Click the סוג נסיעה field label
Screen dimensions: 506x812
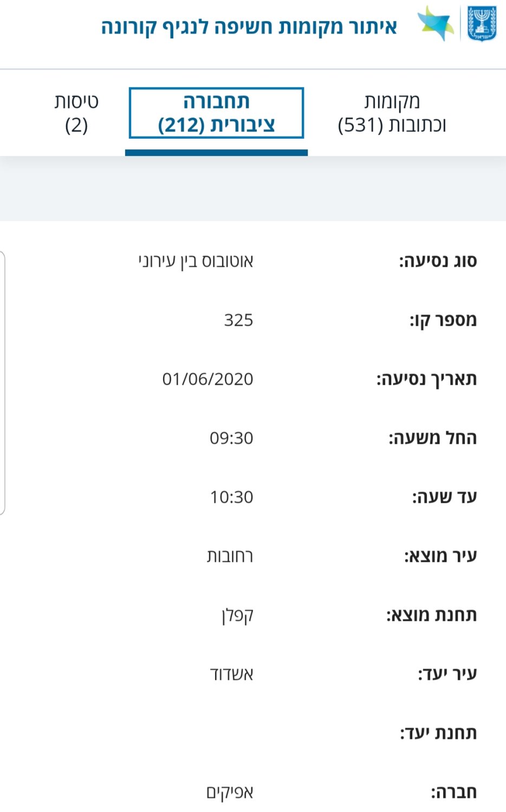(x=438, y=261)
